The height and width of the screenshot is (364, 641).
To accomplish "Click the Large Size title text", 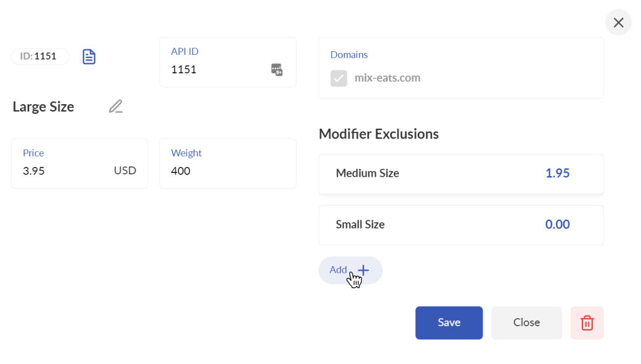I will pyautogui.click(x=43, y=107).
